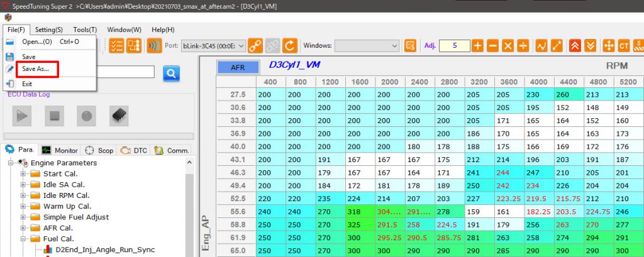Click the curve smoothing icon
This screenshot has width=644, height=257.
tap(541, 46)
